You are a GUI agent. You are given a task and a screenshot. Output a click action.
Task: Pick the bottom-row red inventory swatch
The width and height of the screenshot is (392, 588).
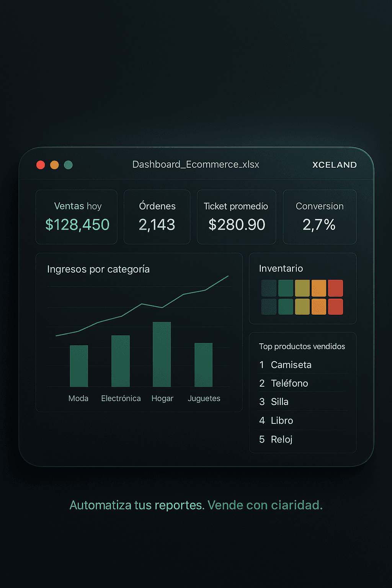(335, 307)
